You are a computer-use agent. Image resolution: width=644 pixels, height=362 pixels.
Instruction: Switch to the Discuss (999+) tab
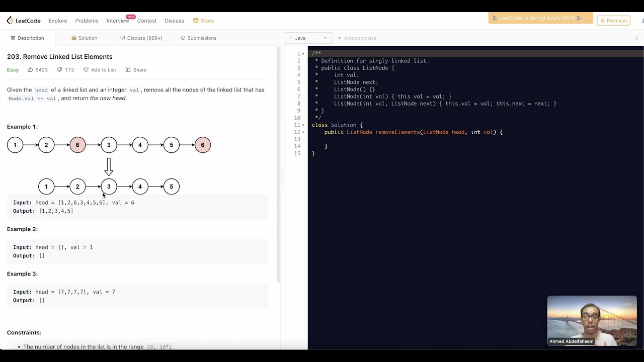[x=141, y=38]
